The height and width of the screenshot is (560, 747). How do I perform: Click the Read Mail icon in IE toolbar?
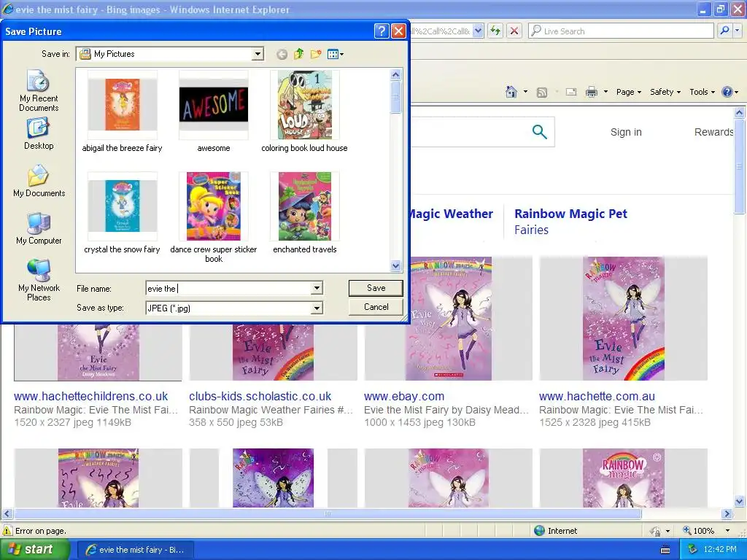[570, 92]
